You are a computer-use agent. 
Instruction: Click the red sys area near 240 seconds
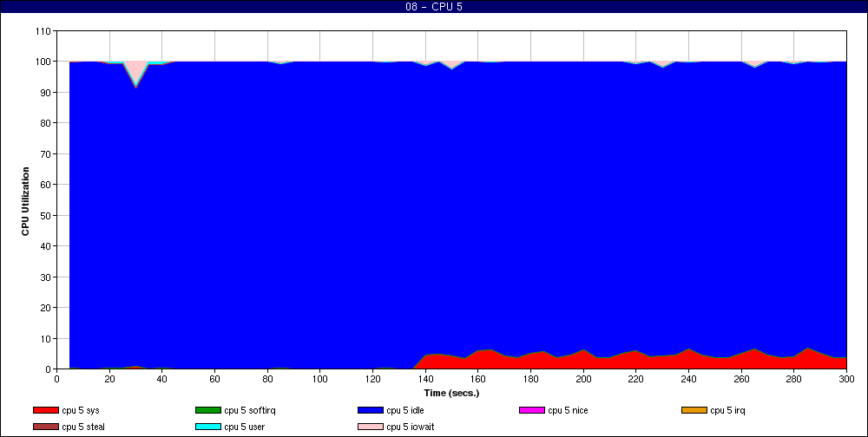click(688, 361)
